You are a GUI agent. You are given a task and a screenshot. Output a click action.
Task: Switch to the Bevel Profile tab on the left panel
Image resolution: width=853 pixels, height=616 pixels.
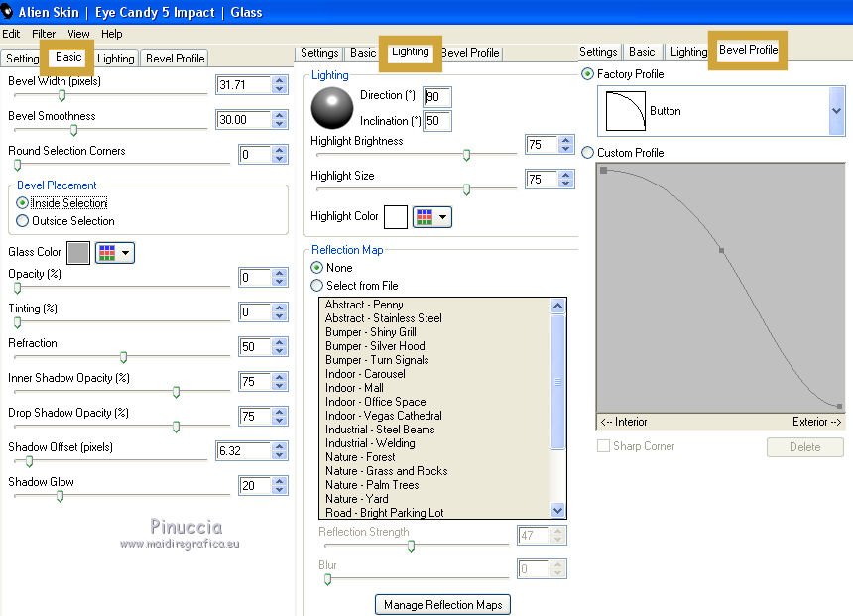click(x=175, y=59)
